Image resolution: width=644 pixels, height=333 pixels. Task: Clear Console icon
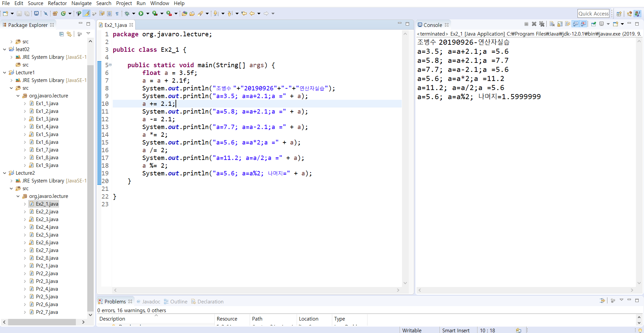point(552,24)
